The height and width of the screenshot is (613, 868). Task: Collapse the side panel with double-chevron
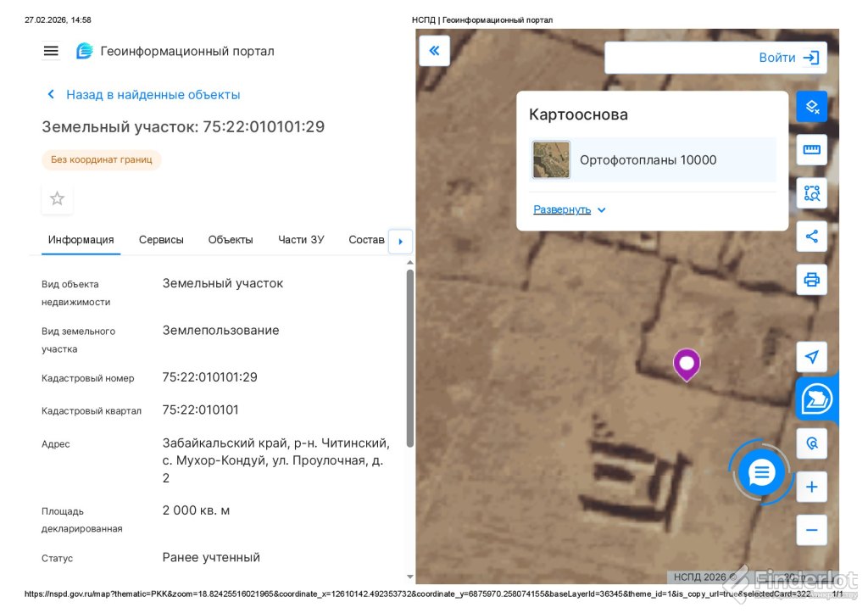coord(434,51)
